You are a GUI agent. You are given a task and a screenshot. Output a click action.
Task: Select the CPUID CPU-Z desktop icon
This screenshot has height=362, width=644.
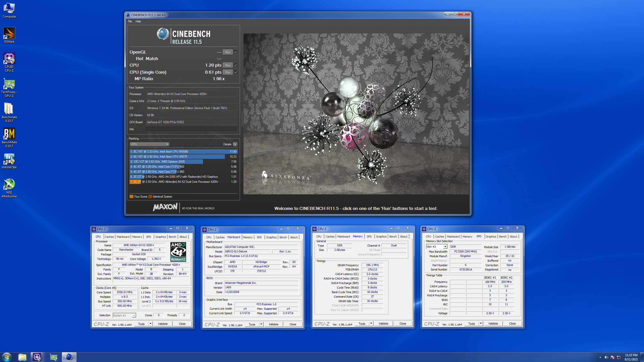(9, 62)
